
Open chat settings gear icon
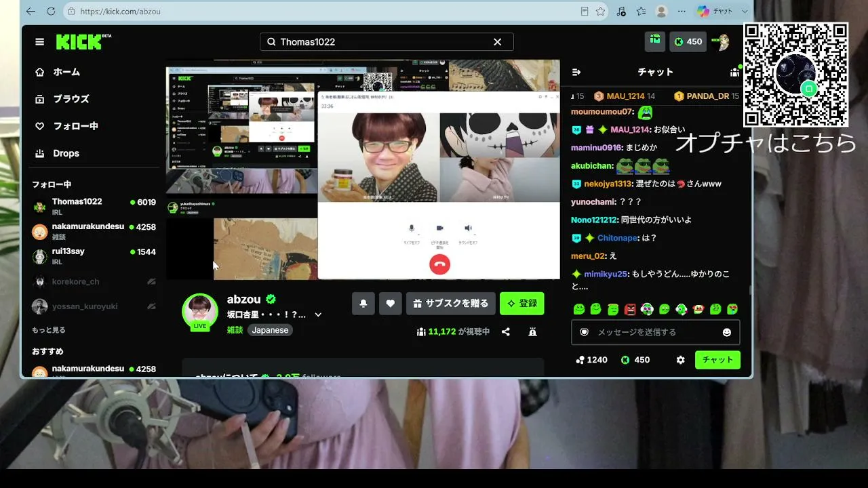680,360
